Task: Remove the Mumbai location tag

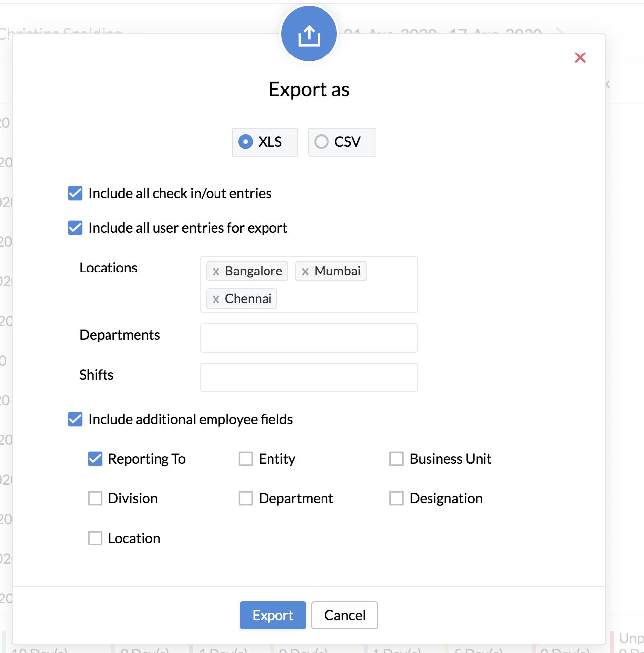Action: pos(305,272)
